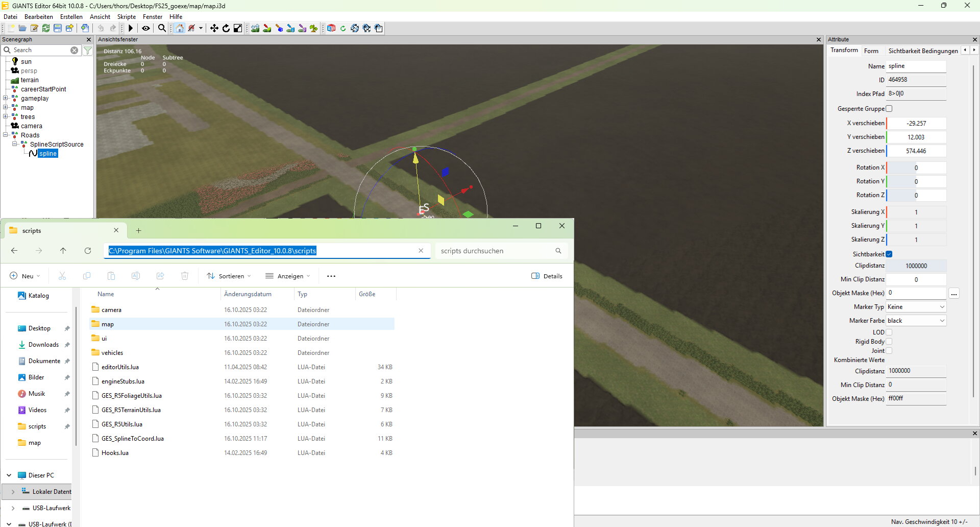Image resolution: width=980 pixels, height=527 pixels.
Task: Enable the Gesperrte Gruppe checkbox
Action: [x=889, y=109]
